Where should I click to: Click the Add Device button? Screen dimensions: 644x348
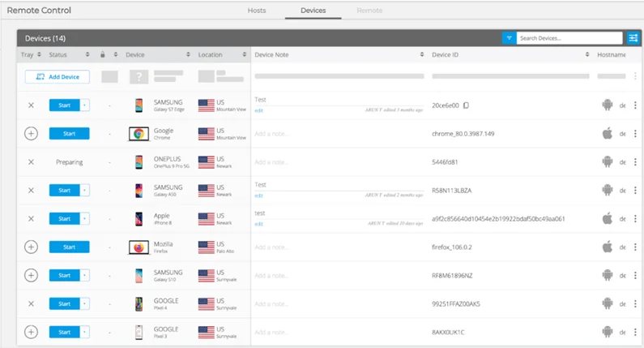57,77
